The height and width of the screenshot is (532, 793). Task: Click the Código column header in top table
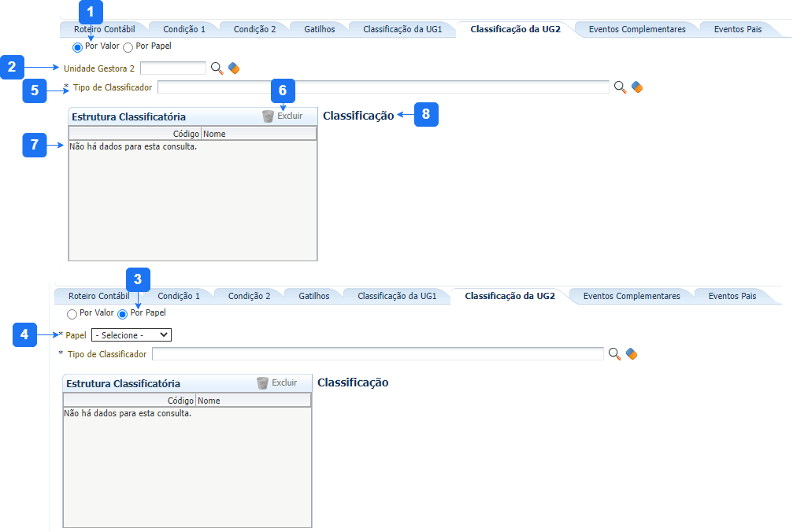point(186,134)
